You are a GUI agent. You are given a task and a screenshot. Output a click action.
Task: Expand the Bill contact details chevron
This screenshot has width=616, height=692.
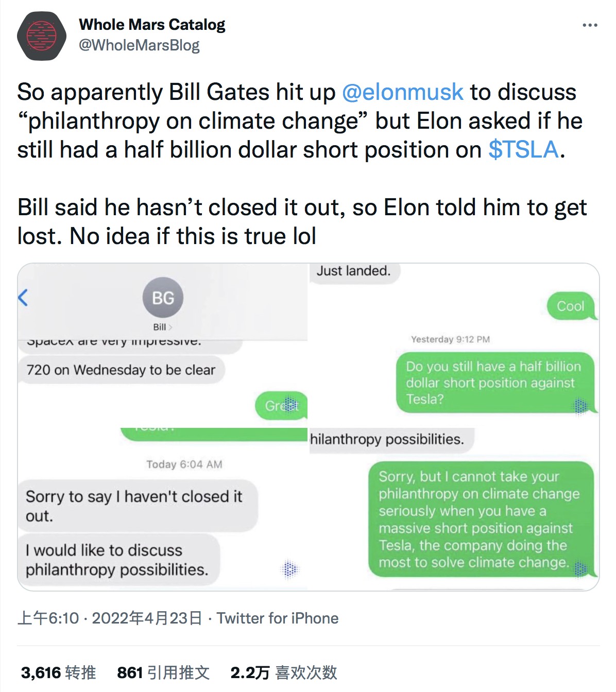coord(170,327)
